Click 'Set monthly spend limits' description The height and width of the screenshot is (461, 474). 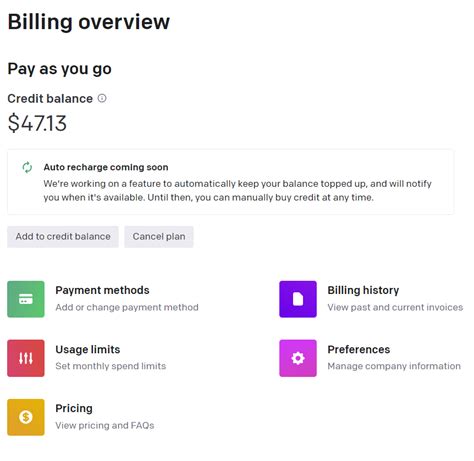click(111, 366)
